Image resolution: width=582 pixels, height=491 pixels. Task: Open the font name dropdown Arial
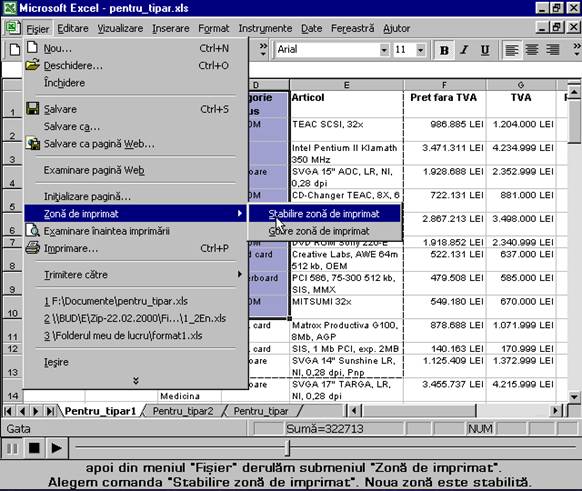(384, 50)
